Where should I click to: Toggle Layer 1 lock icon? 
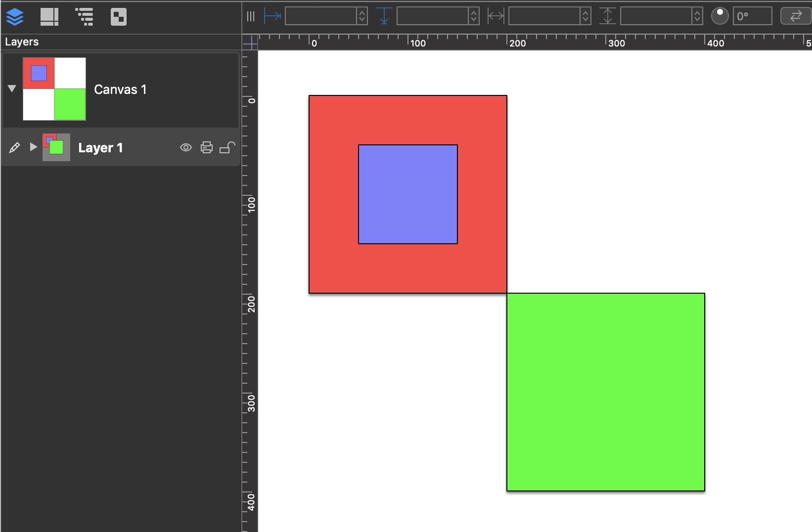(227, 147)
